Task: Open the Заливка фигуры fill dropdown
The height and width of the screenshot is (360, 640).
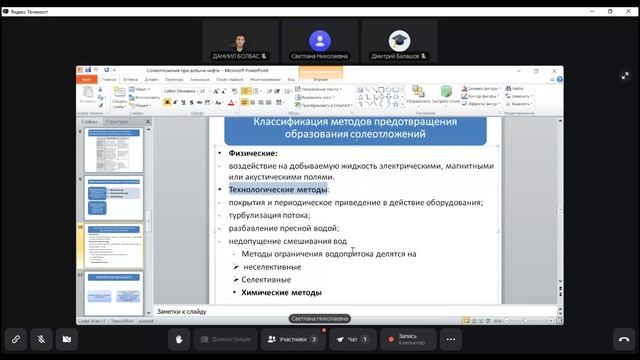Action: [x=480, y=89]
